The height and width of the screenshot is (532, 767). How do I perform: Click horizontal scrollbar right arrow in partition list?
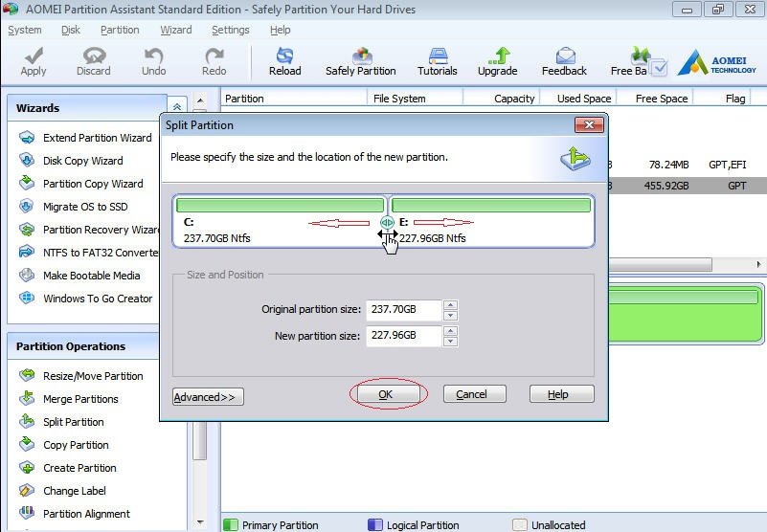pyautogui.click(x=758, y=264)
